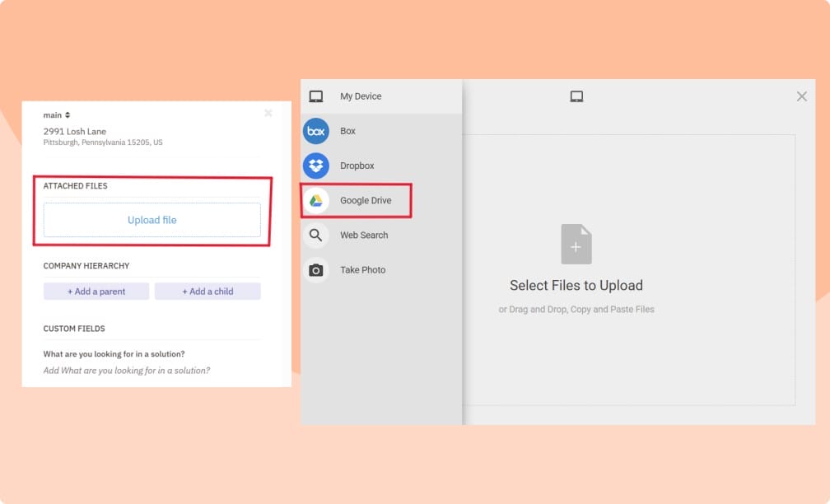Close the file upload dialog

click(801, 96)
